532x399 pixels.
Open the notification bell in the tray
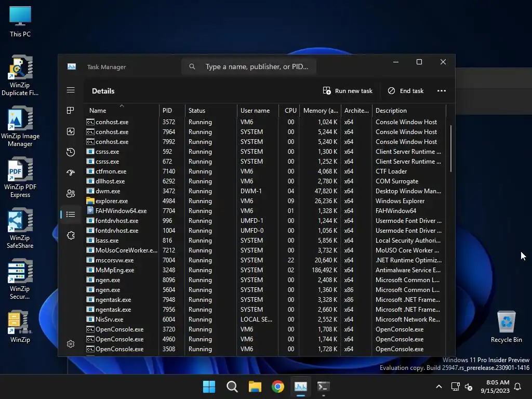[x=518, y=387]
